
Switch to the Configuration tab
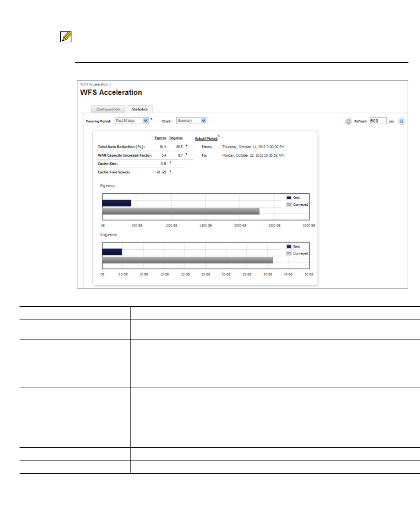(108, 109)
